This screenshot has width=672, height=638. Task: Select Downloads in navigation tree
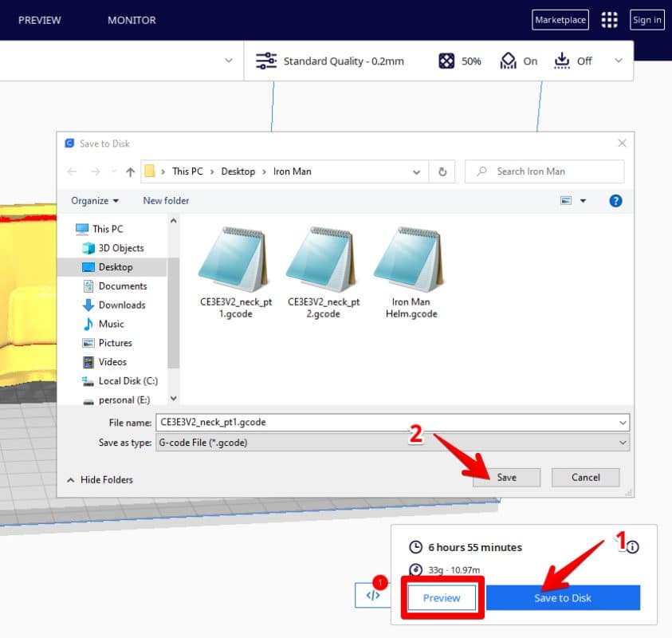(x=121, y=305)
